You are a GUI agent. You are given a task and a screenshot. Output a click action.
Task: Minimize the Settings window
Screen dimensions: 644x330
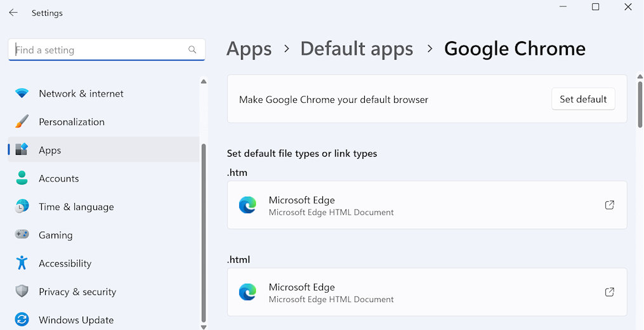pos(563,7)
